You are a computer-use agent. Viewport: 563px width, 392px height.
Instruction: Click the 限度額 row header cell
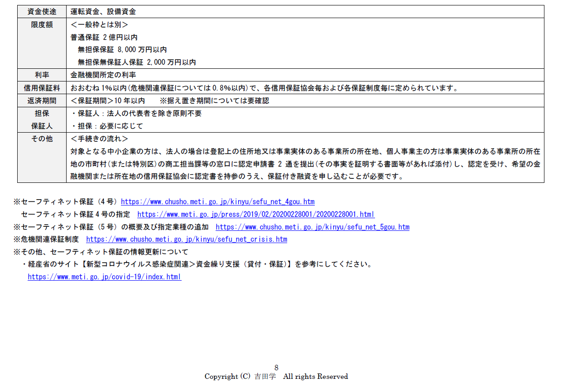click(42, 25)
